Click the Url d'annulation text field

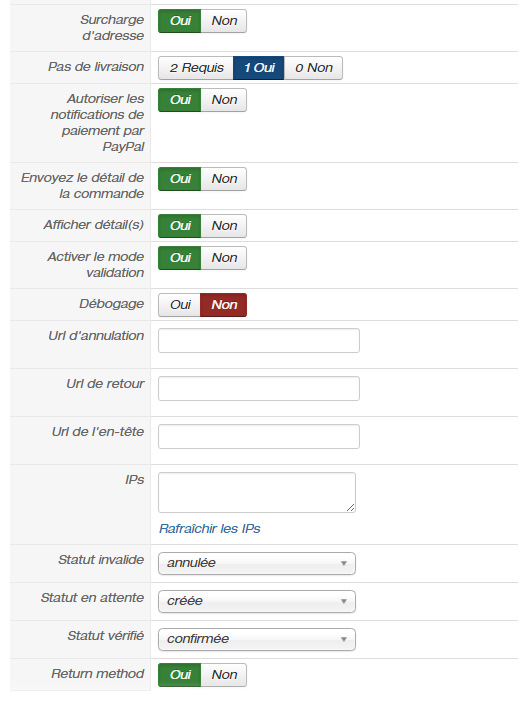click(x=259, y=341)
